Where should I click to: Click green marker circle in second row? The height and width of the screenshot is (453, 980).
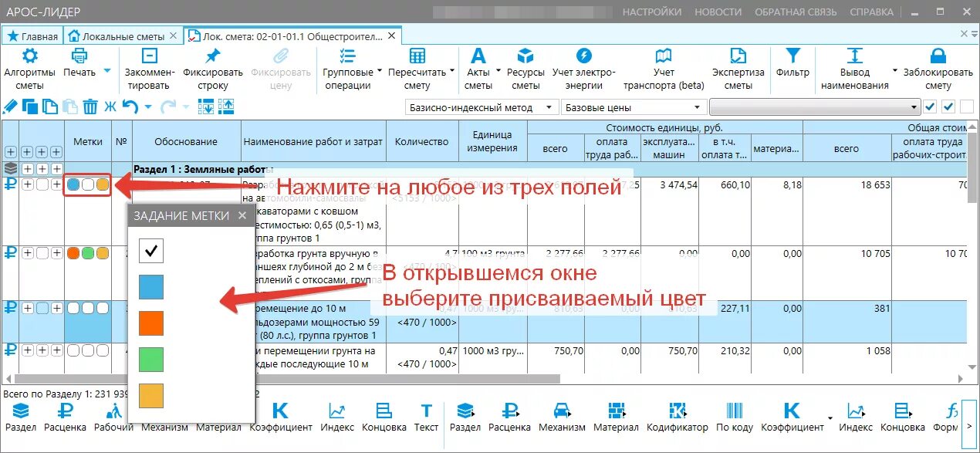point(88,252)
